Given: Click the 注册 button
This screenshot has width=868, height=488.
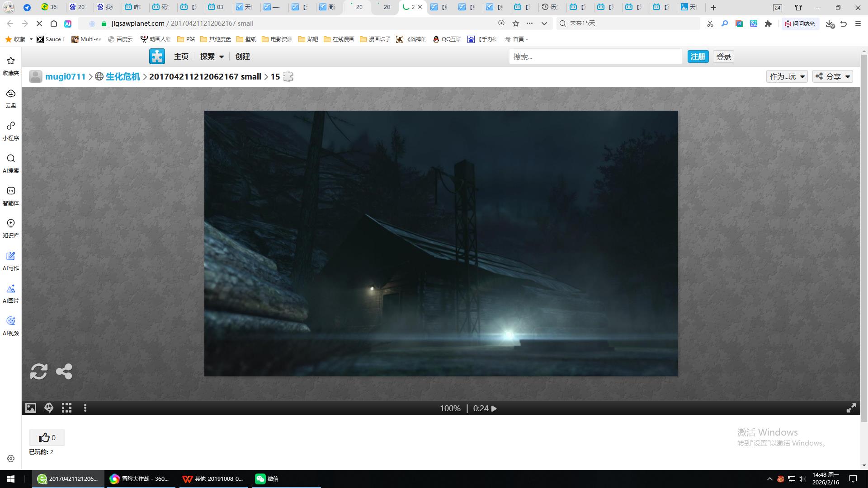Looking at the screenshot, I should [x=698, y=56].
